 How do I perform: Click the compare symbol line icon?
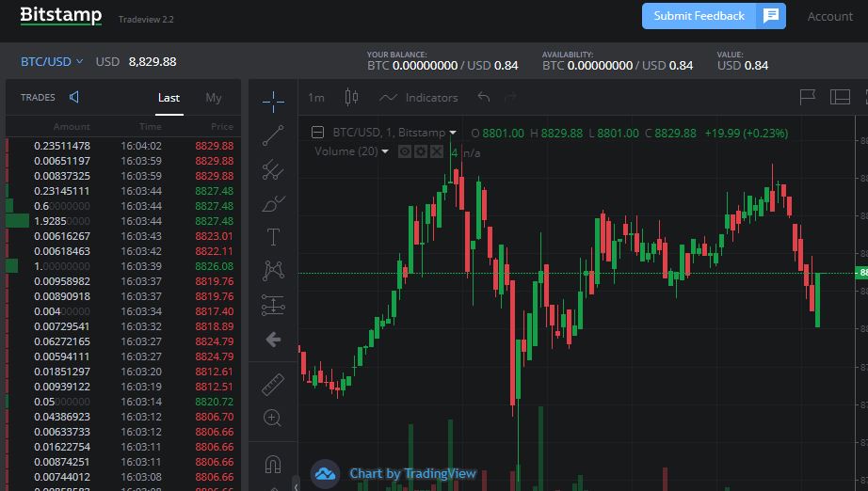coord(388,98)
